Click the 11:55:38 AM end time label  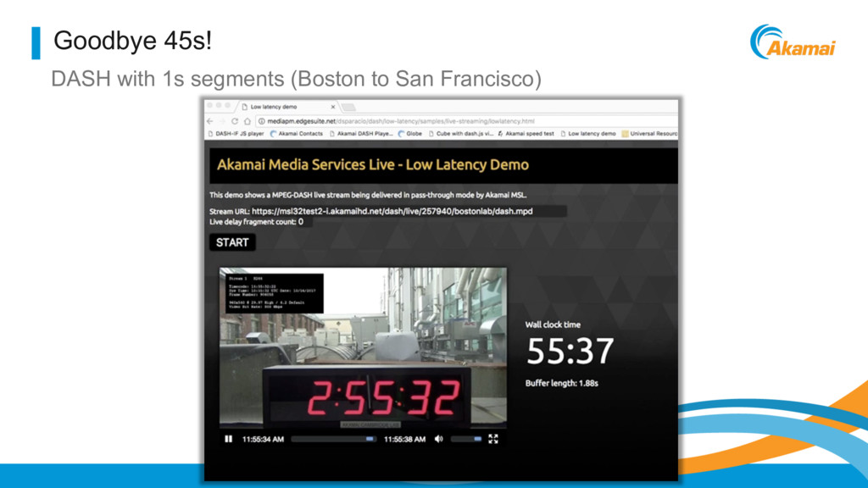404,439
